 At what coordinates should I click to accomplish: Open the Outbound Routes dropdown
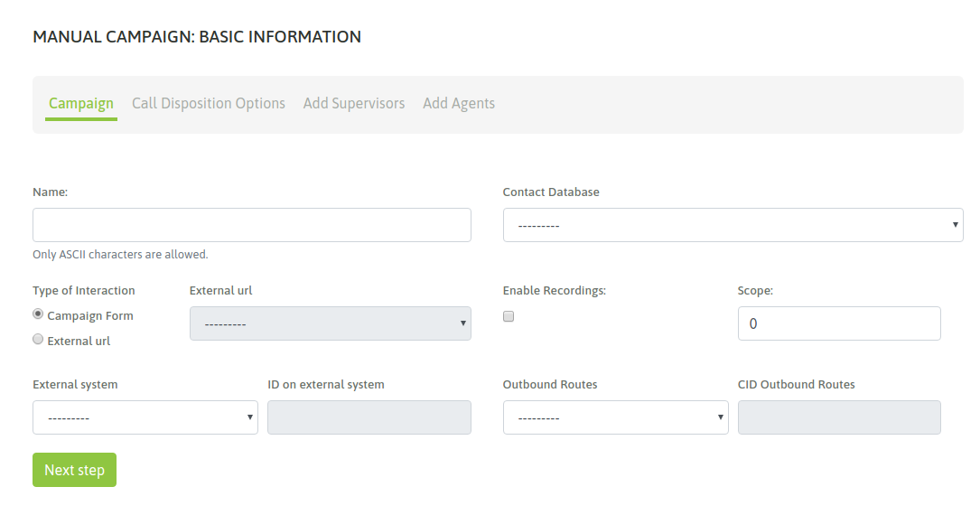click(616, 417)
